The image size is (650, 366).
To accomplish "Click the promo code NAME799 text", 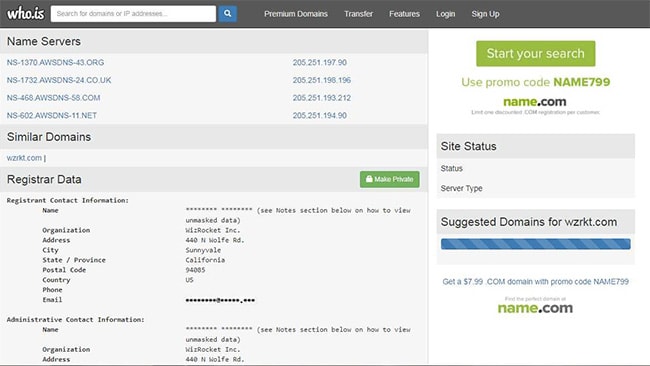I will (x=582, y=82).
